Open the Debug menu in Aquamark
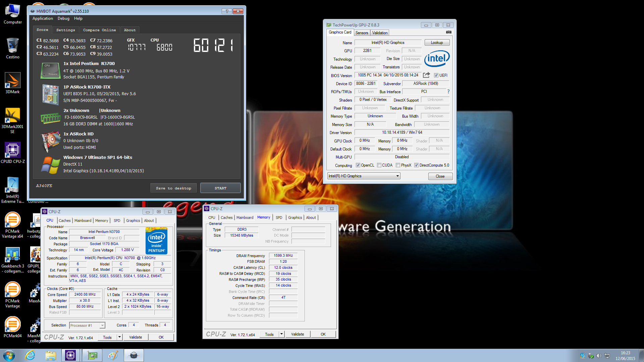Screen dimensions: 644x362 tap(63, 18)
